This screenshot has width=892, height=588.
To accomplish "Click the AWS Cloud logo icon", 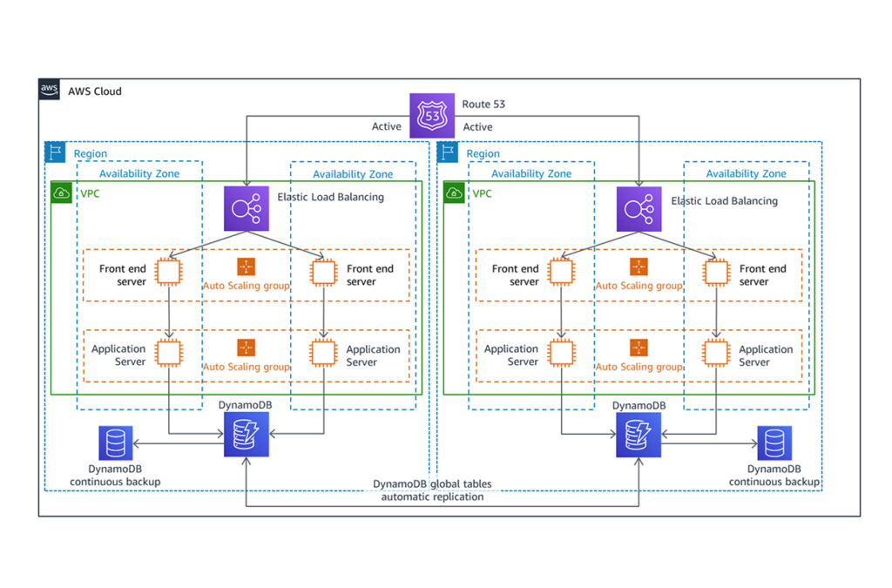I will pos(50,90).
